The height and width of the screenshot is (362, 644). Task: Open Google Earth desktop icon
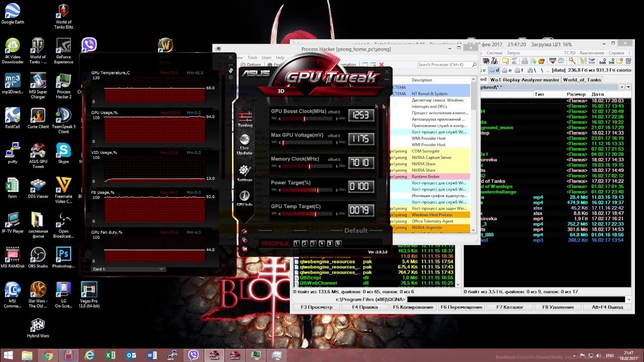[x=13, y=14]
